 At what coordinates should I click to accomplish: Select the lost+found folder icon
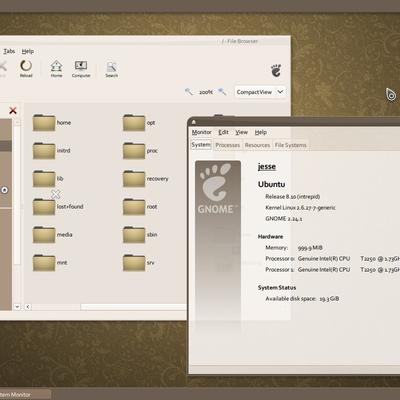(x=44, y=207)
